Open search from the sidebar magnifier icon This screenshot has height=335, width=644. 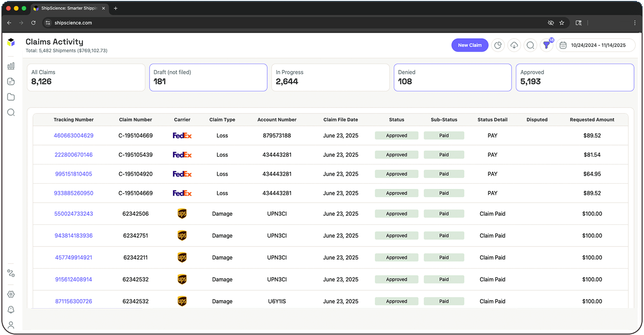[x=11, y=112]
